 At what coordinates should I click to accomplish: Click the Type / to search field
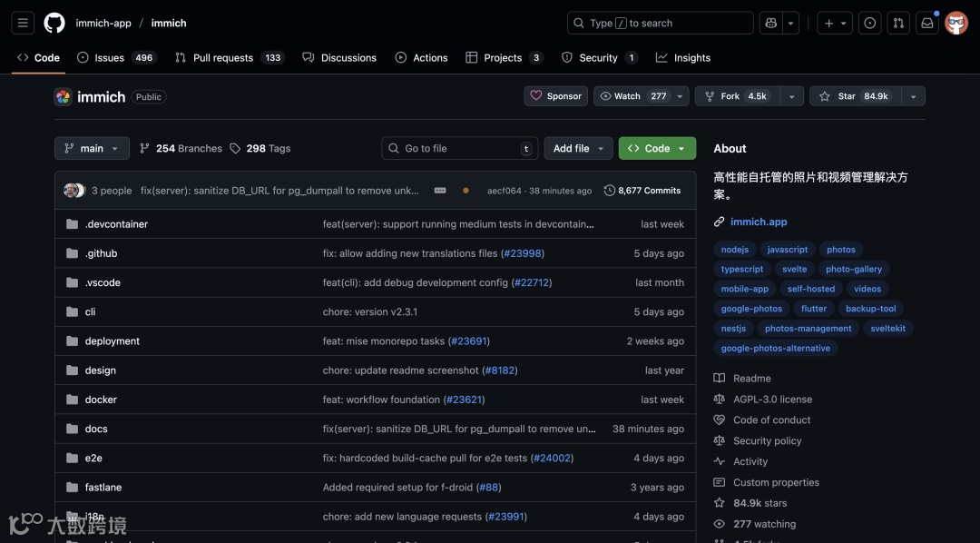point(660,23)
